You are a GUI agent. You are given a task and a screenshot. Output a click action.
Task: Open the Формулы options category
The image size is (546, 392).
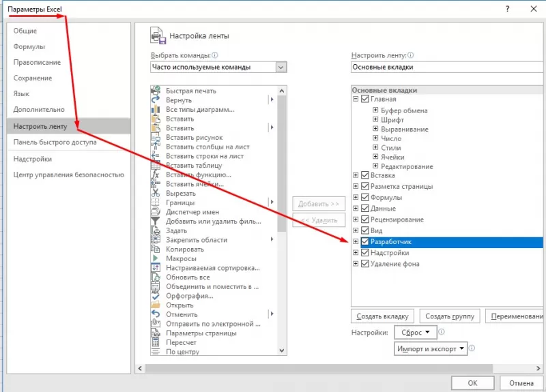click(x=29, y=46)
